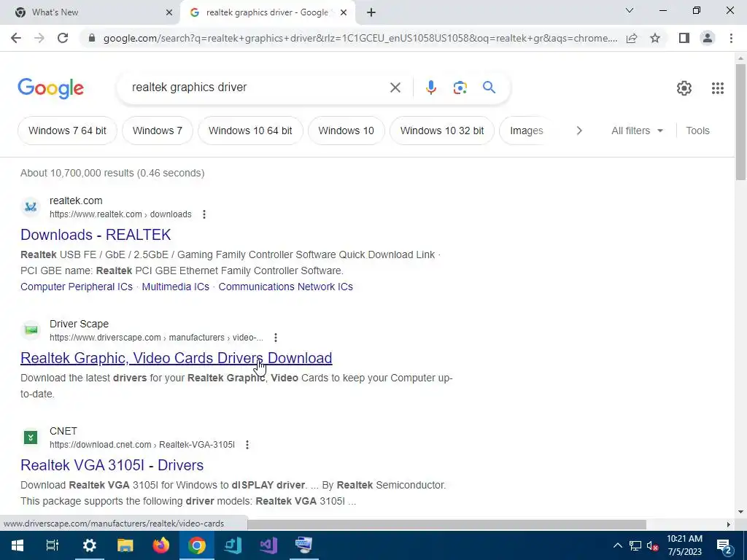Share this page from address bar
The height and width of the screenshot is (560, 747).
(632, 38)
